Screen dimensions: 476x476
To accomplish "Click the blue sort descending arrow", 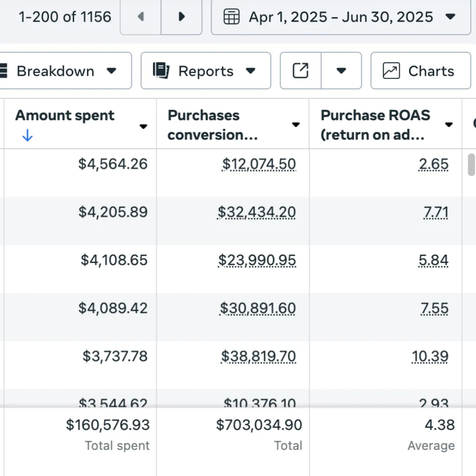I will [x=27, y=136].
